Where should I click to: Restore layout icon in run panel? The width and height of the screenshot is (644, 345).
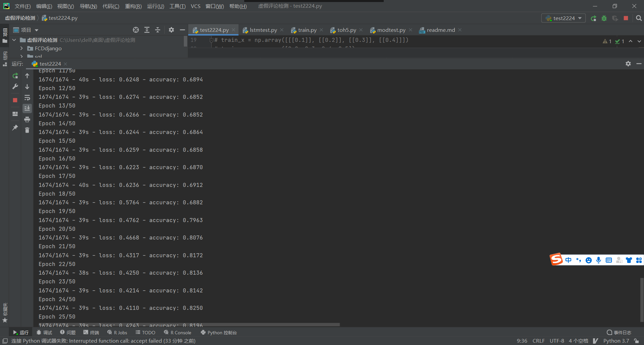tap(15, 114)
